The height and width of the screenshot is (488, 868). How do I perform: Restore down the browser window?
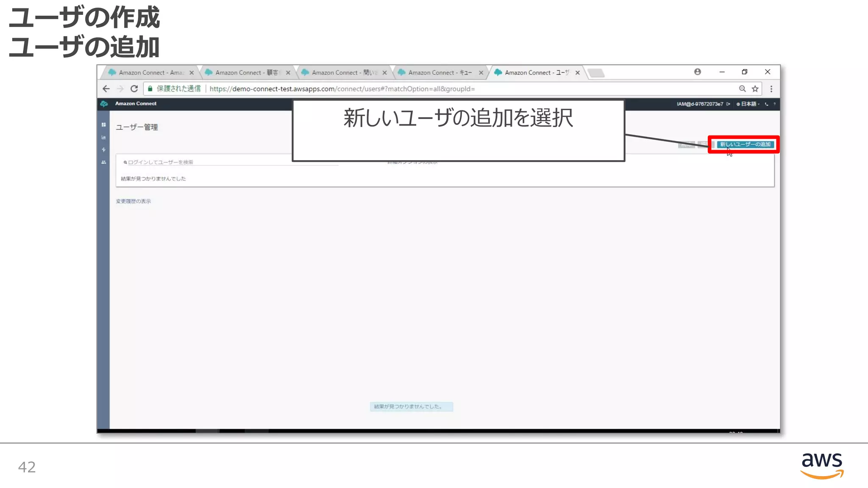(744, 72)
